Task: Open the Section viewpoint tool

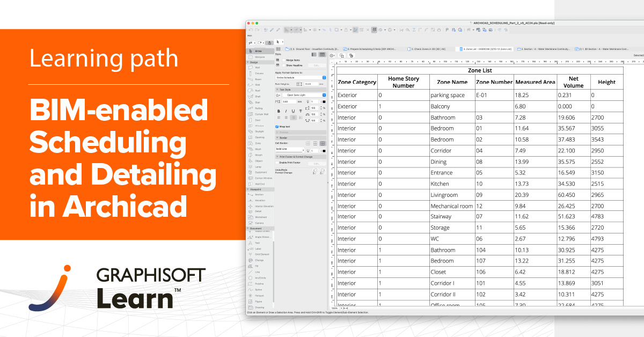Action: [x=259, y=194]
